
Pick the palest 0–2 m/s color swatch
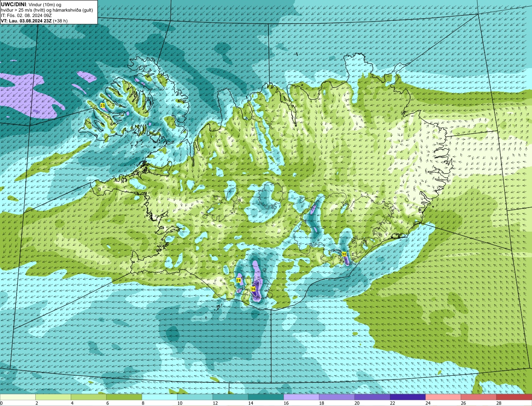pos(18,397)
